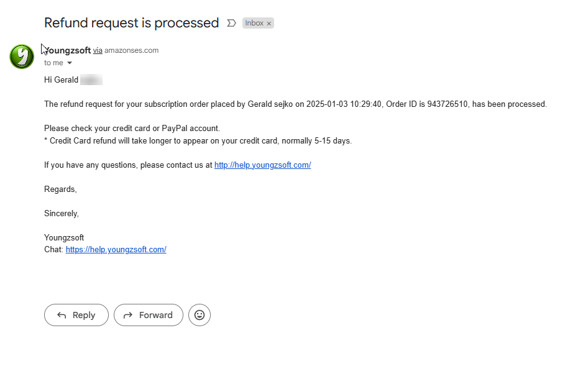Click the Reply button
The image size is (588, 374).
pos(76,315)
